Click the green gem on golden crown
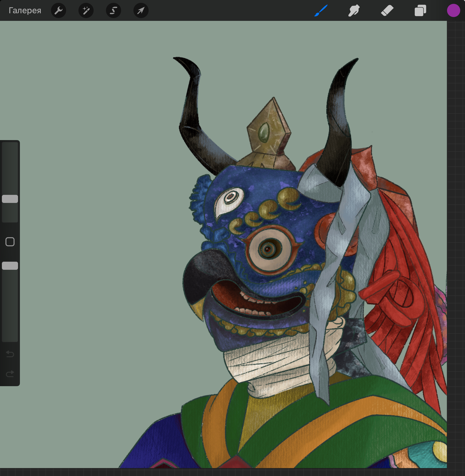This screenshot has height=476, width=465. pos(264,133)
